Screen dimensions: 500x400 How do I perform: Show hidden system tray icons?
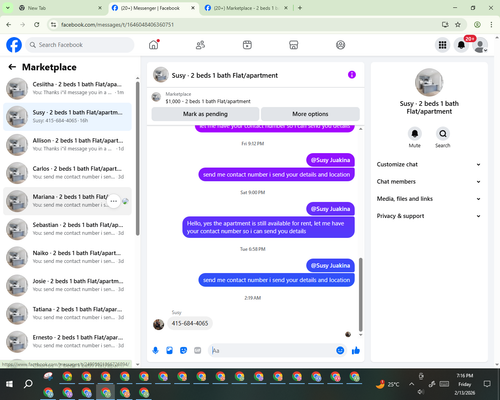[411, 384]
